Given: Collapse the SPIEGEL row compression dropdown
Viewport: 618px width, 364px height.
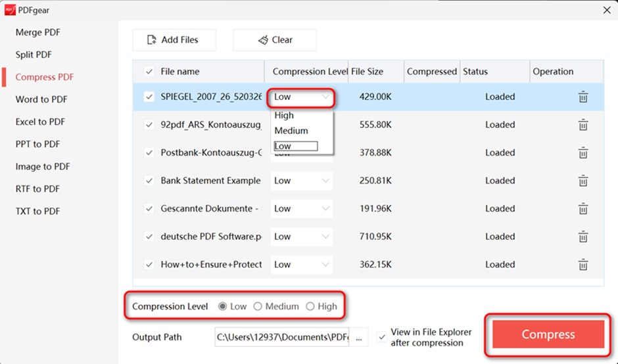Looking at the screenshot, I should point(301,97).
